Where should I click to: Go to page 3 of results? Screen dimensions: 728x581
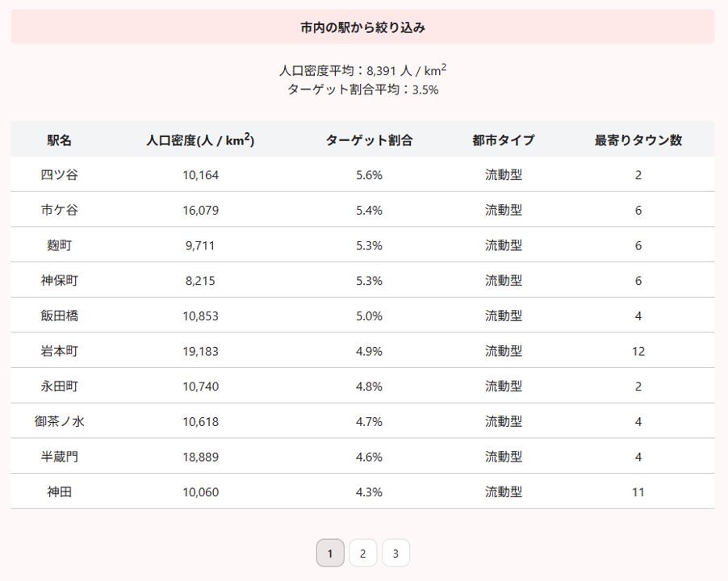[x=395, y=553]
